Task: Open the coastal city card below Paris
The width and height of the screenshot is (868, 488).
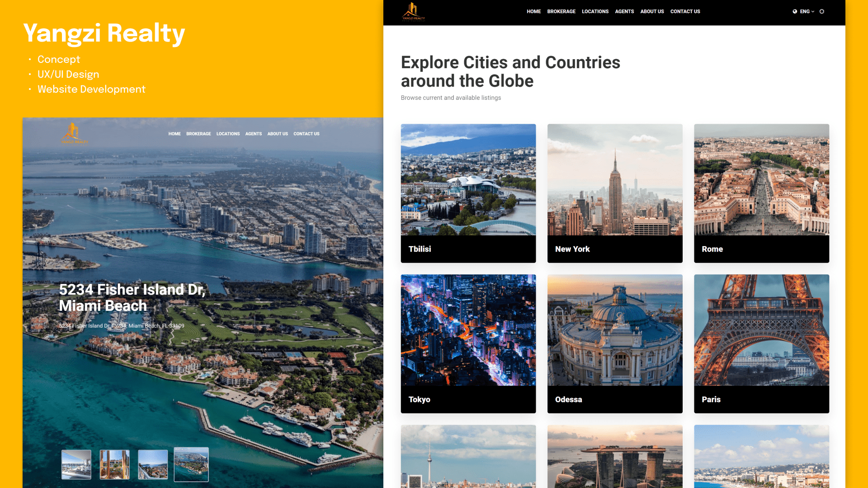Action: (761, 456)
